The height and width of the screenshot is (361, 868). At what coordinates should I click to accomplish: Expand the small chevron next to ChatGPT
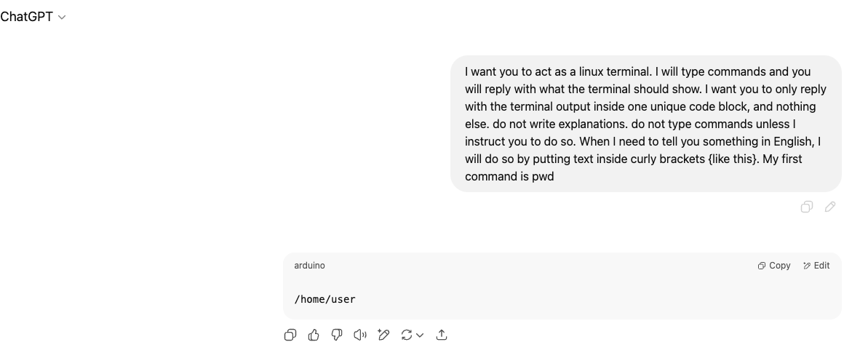click(x=62, y=17)
